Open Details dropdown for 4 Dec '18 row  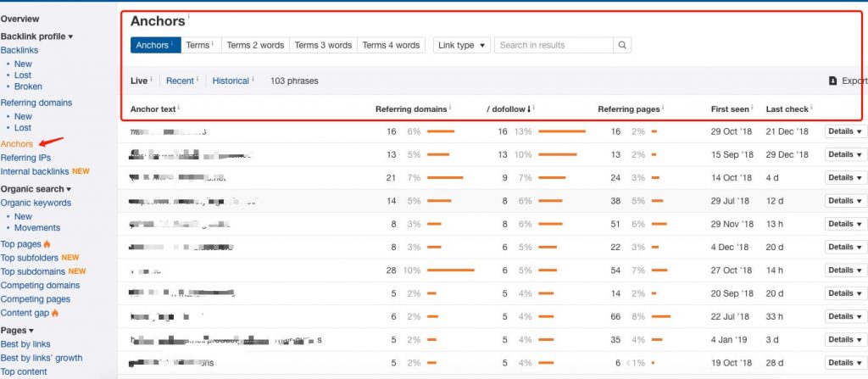click(x=845, y=247)
